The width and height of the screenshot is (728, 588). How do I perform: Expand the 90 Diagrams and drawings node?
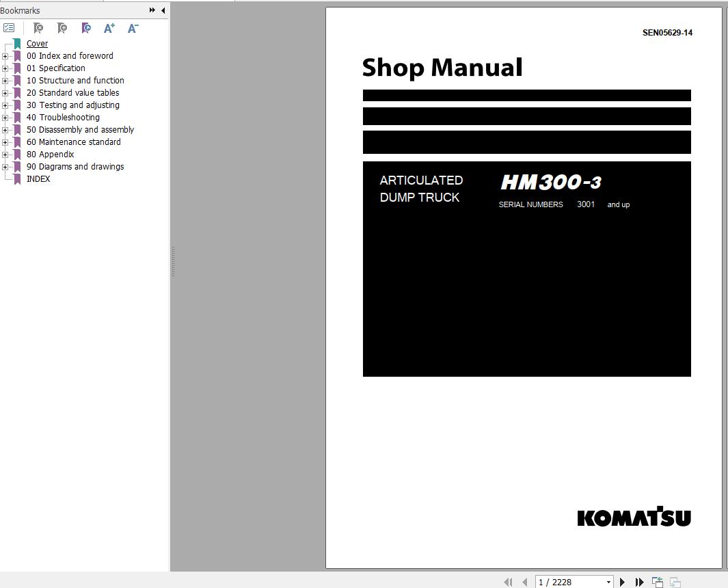click(5, 168)
